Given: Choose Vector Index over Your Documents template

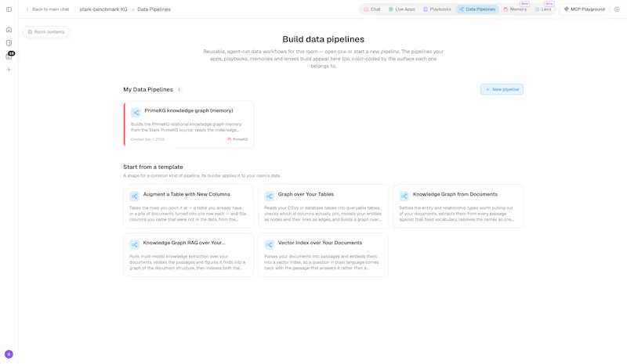Looking at the screenshot, I should tap(323, 255).
